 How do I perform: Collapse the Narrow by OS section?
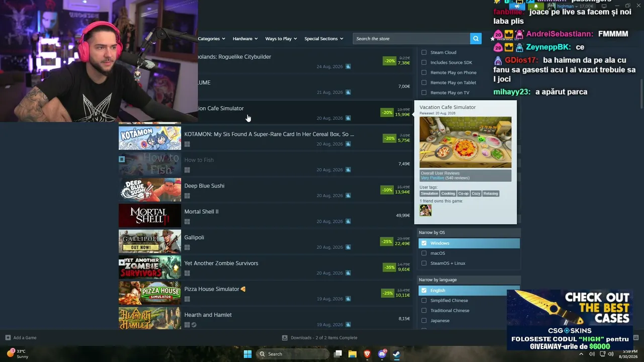tap(469, 233)
